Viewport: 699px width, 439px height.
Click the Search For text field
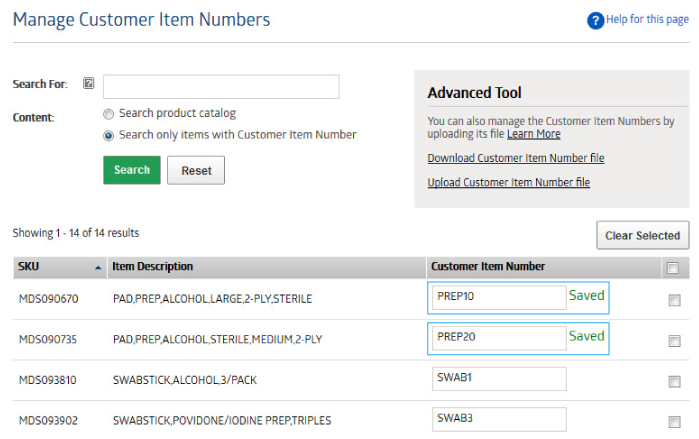click(x=221, y=86)
